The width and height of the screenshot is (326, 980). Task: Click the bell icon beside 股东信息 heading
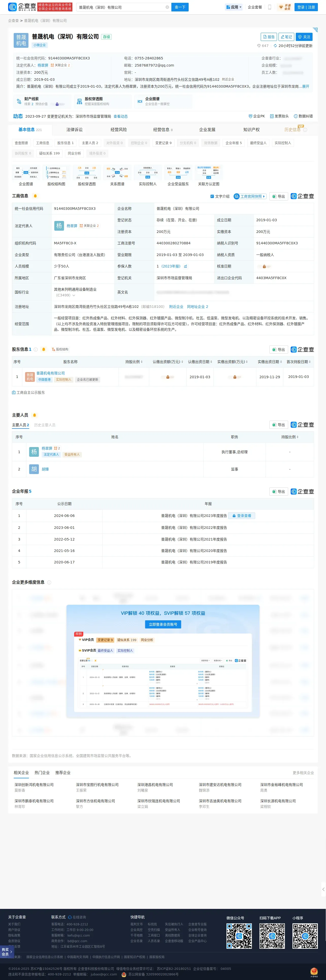coord(44,349)
